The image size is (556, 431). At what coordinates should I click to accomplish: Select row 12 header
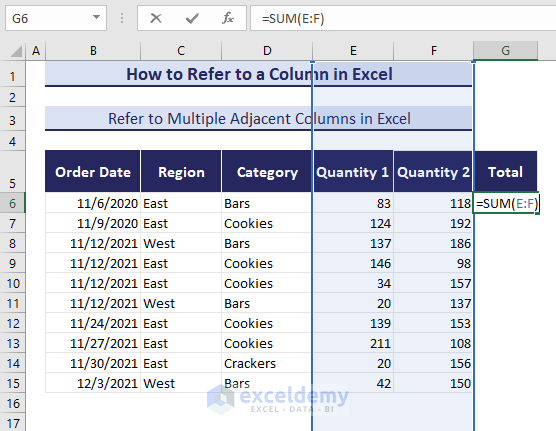(x=13, y=323)
